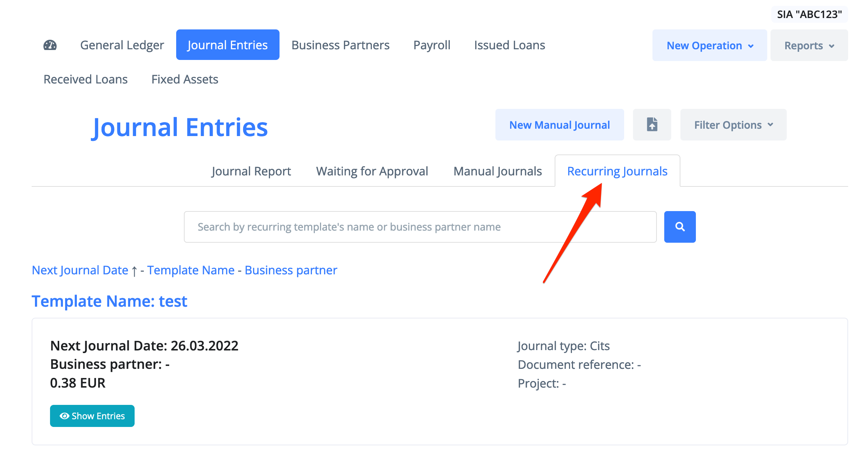Sort by Next Journal Date link
This screenshot has height=456, width=868.
point(80,270)
